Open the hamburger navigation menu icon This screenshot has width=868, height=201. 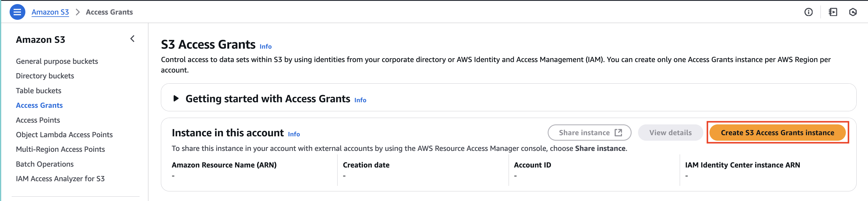[x=17, y=12]
